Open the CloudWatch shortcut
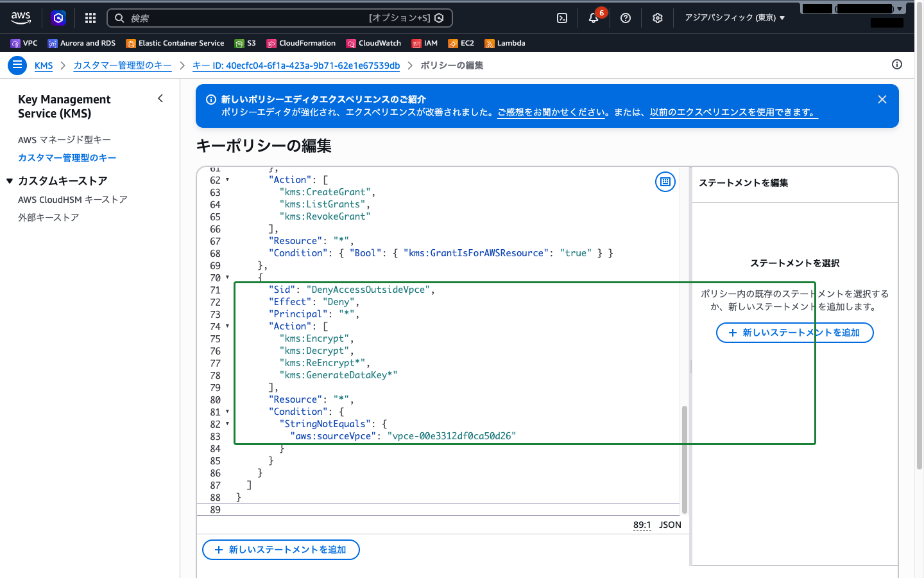924x578 pixels. pos(373,43)
